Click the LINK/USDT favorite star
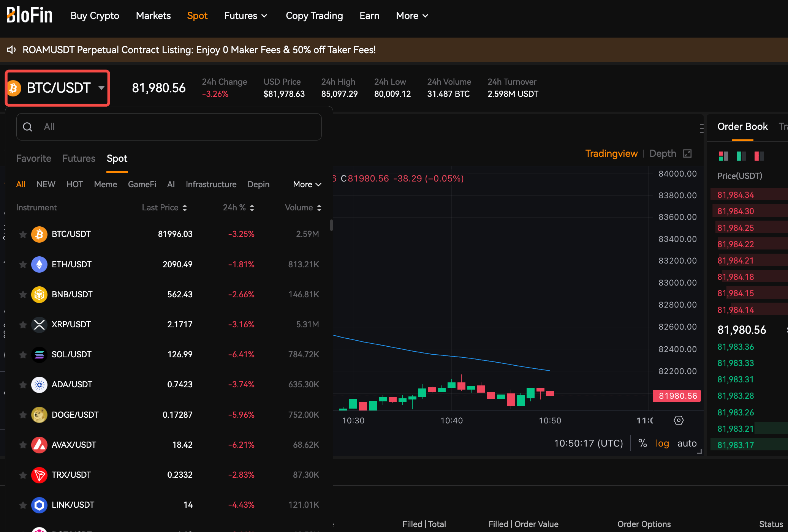This screenshot has height=532, width=788. point(23,505)
